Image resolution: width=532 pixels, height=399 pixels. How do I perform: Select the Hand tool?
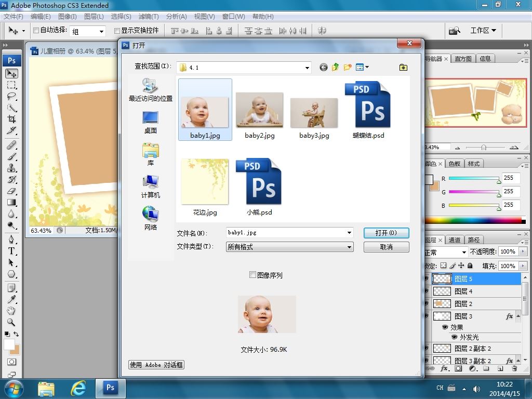pos(11,311)
